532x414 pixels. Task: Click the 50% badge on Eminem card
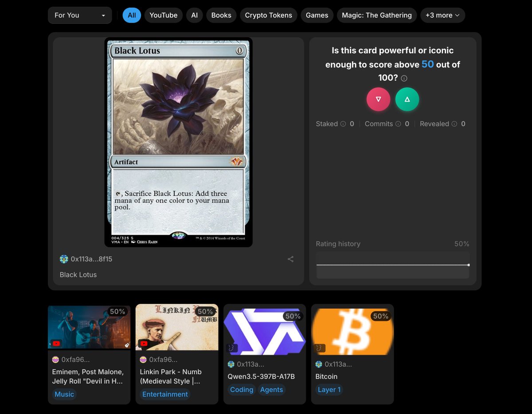[x=117, y=312]
